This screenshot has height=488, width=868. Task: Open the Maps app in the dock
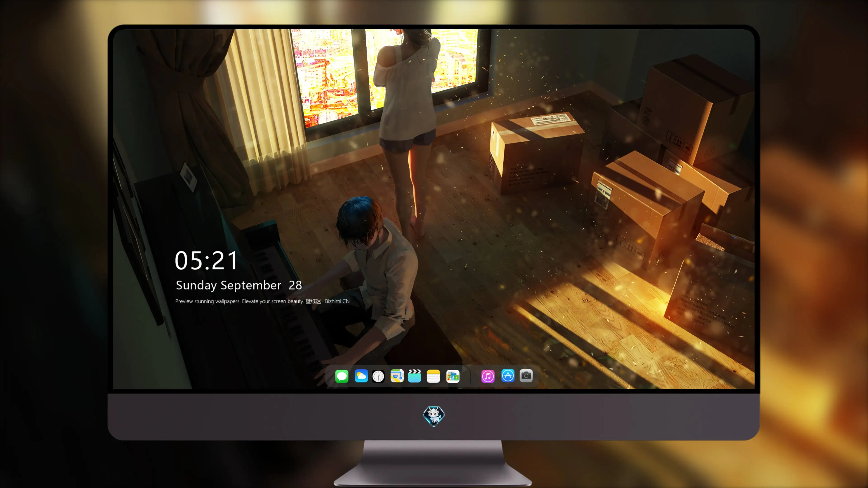tap(397, 376)
